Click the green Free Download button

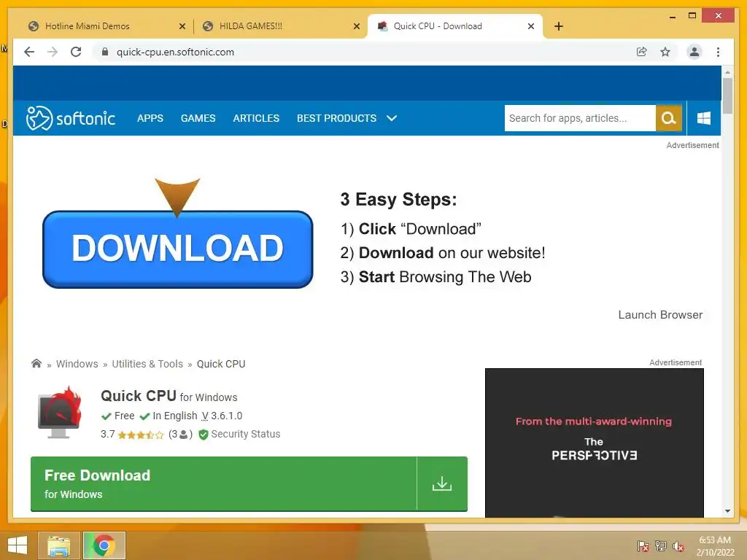(x=249, y=484)
